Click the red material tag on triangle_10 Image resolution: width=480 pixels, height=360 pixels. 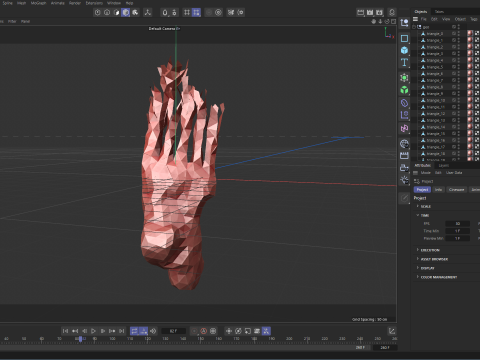470,100
